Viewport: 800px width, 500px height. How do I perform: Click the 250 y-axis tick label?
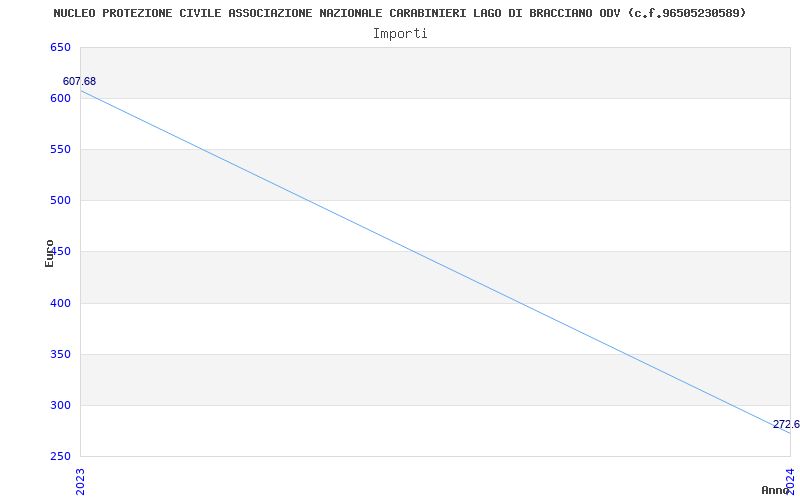pyautogui.click(x=60, y=456)
